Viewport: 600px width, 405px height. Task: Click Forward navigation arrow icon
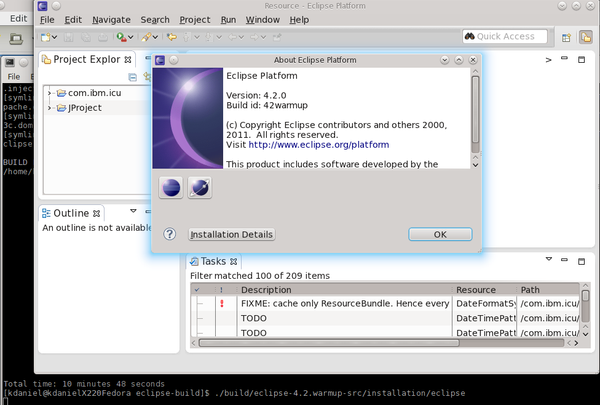[254, 37]
